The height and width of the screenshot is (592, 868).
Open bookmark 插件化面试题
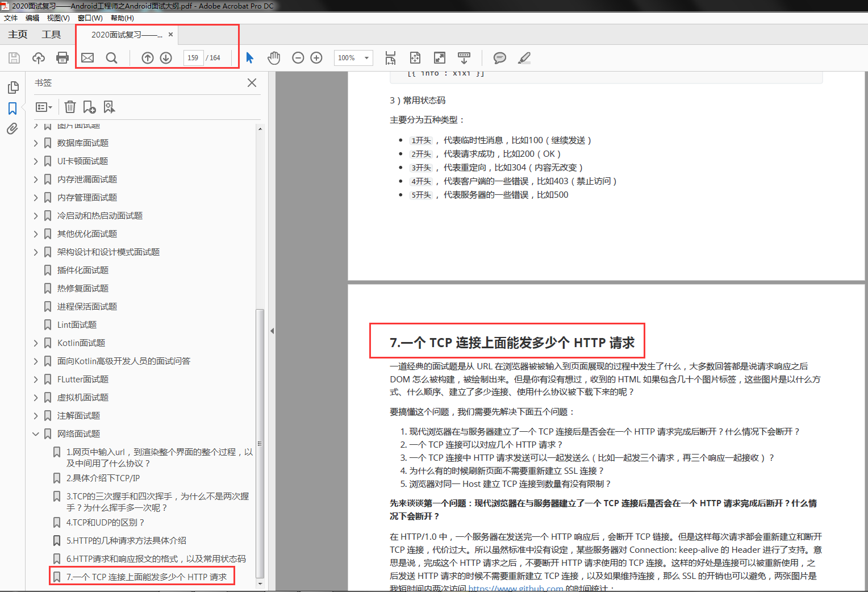pos(83,270)
